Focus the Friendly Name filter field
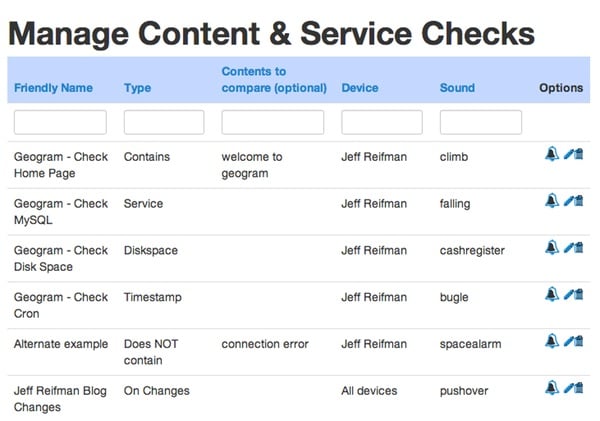The height and width of the screenshot is (421, 600). point(60,122)
